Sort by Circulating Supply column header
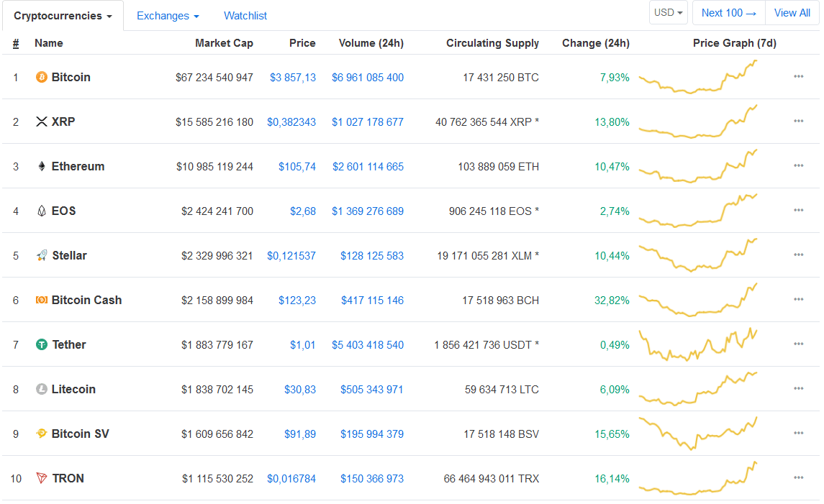 pyautogui.click(x=492, y=43)
